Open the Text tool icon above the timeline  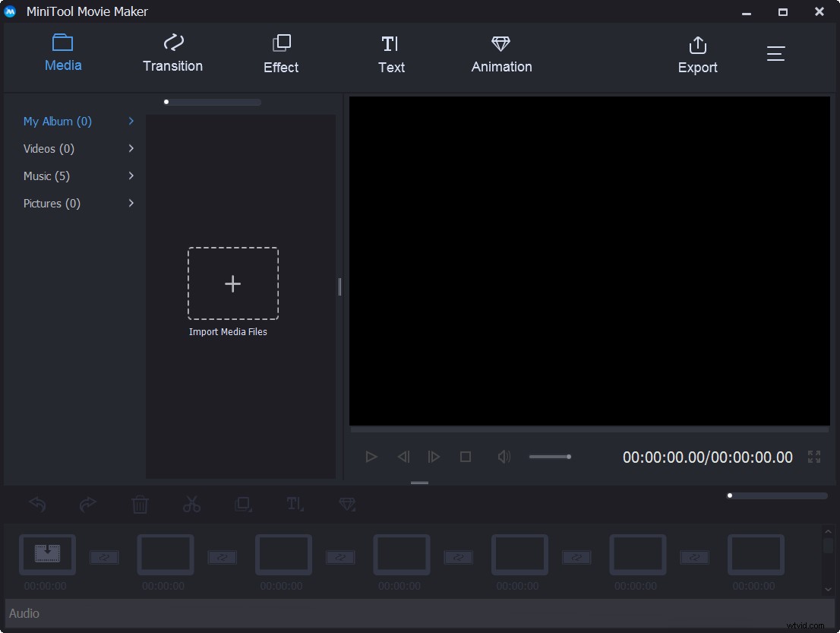pyautogui.click(x=295, y=504)
